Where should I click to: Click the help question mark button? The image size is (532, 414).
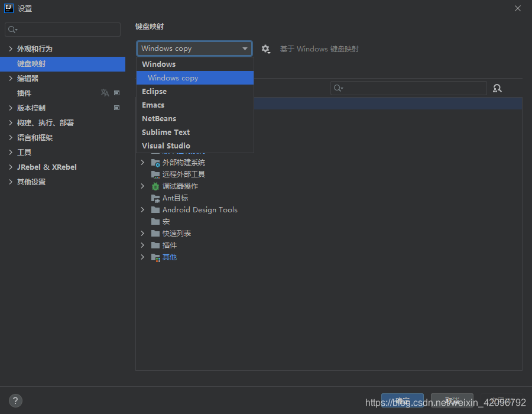(x=15, y=401)
